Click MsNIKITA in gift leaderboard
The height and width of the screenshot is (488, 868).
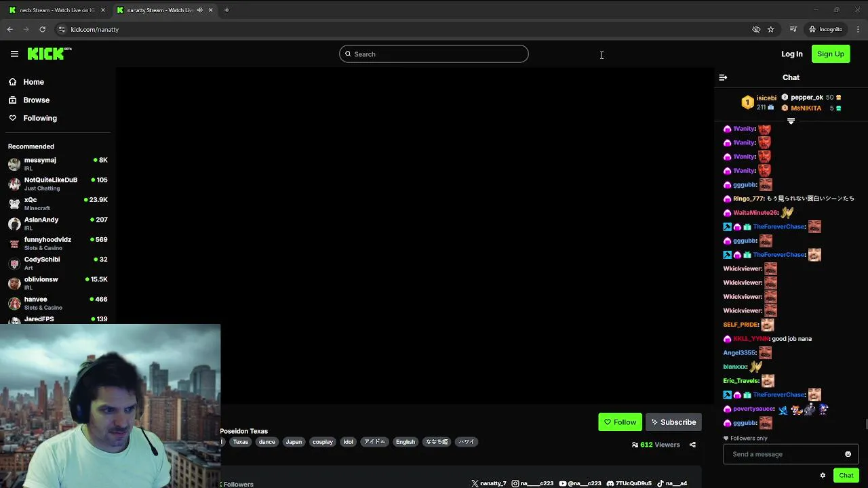coord(806,108)
